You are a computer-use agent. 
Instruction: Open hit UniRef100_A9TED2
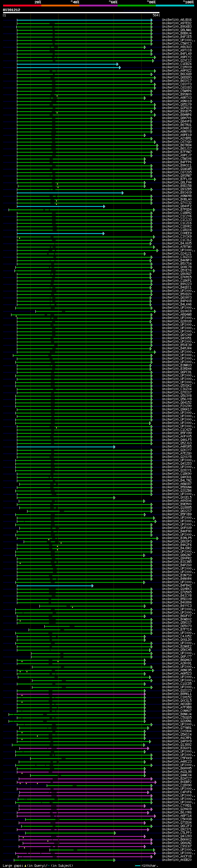pyautogui.click(x=177, y=23)
